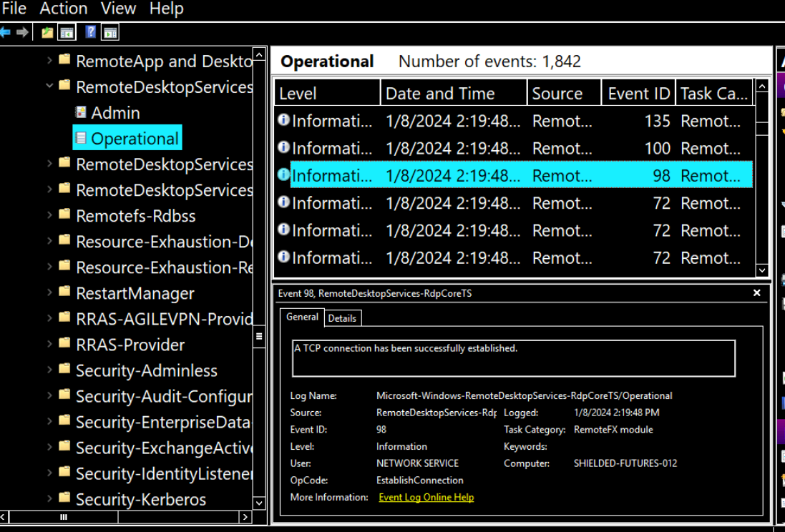
Task: Click the Back arrow toolbar icon
Action: pyautogui.click(x=5, y=32)
